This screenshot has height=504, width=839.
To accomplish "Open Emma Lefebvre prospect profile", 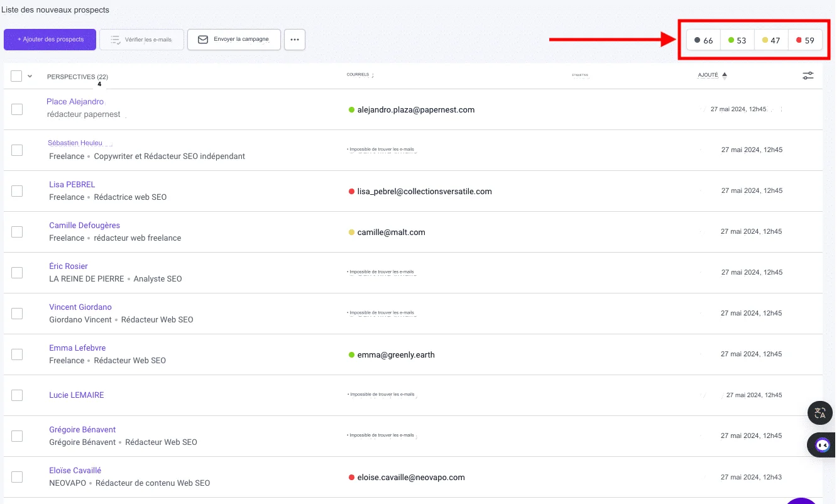I will coord(77,348).
